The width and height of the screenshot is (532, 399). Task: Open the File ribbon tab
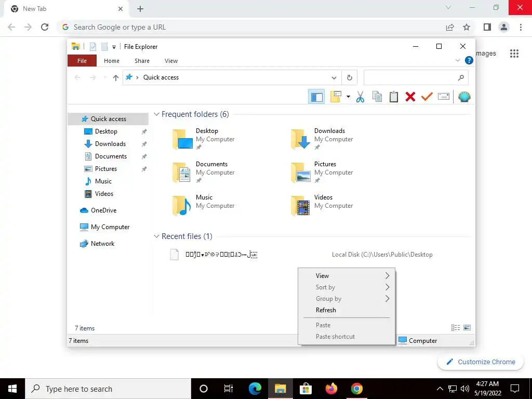[82, 61]
